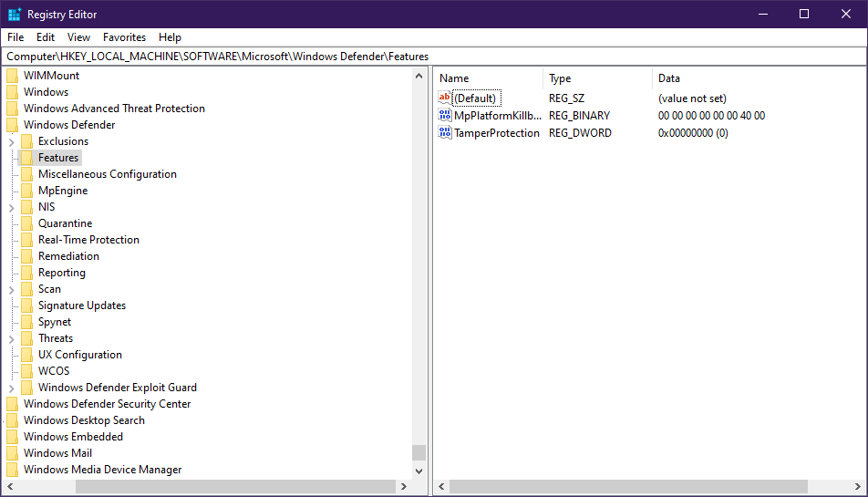Click the Remediation folder icon
This screenshot has height=497, width=868.
click(26, 256)
